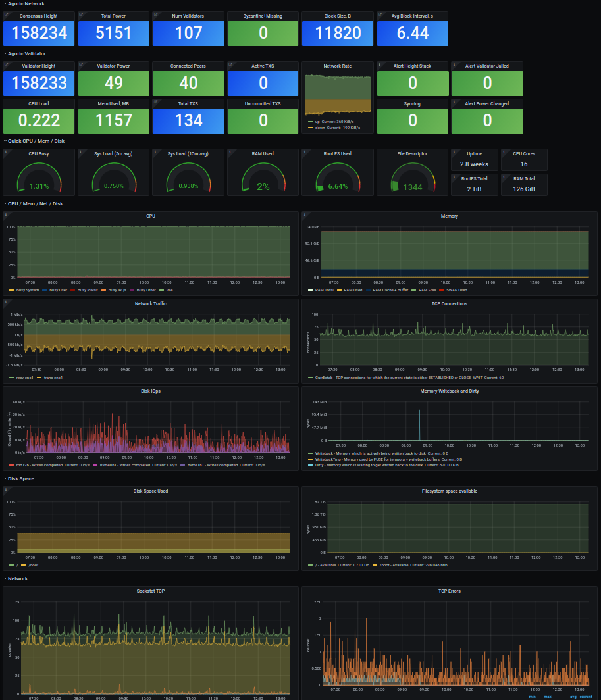The width and height of the screenshot is (601, 700).
Task: Show info icon on RAM Total panel
Action: click(x=504, y=177)
